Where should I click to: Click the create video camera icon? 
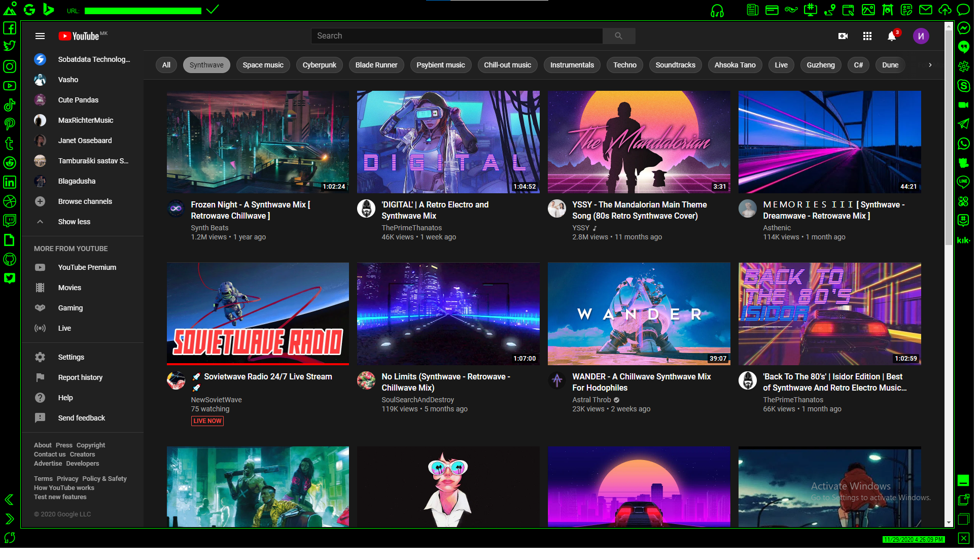pyautogui.click(x=843, y=36)
